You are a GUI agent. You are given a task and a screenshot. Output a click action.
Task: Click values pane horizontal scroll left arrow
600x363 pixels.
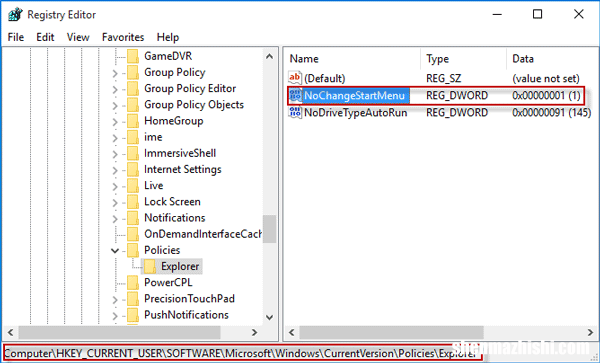[x=292, y=332]
